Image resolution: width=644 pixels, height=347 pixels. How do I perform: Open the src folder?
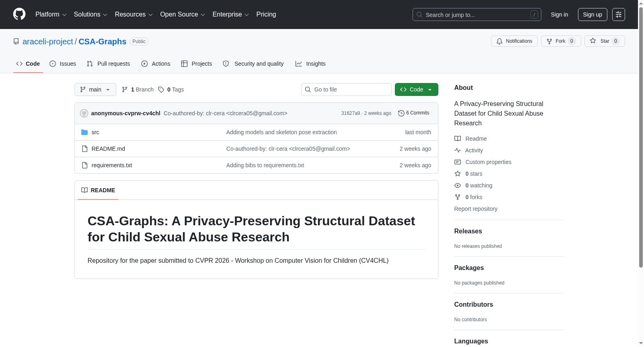click(x=95, y=132)
